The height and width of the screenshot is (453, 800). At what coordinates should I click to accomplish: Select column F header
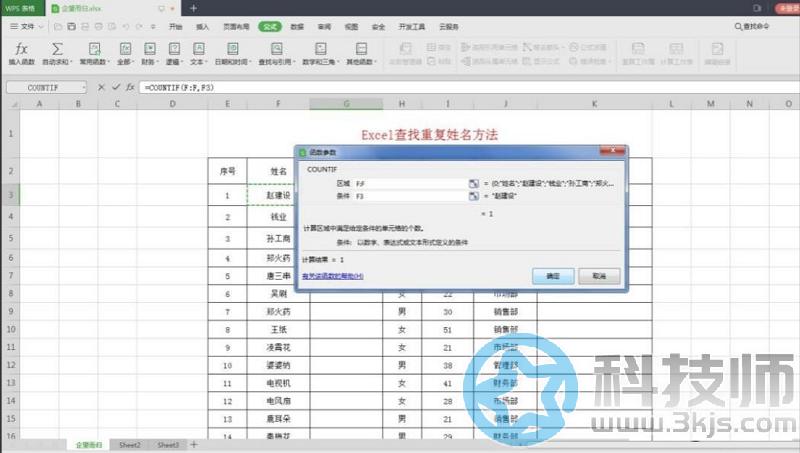[278, 104]
